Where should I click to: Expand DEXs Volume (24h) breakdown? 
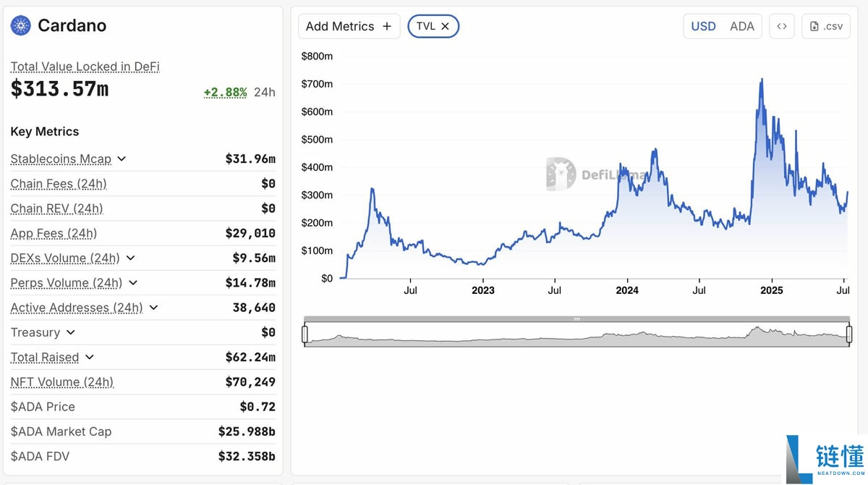(x=130, y=258)
